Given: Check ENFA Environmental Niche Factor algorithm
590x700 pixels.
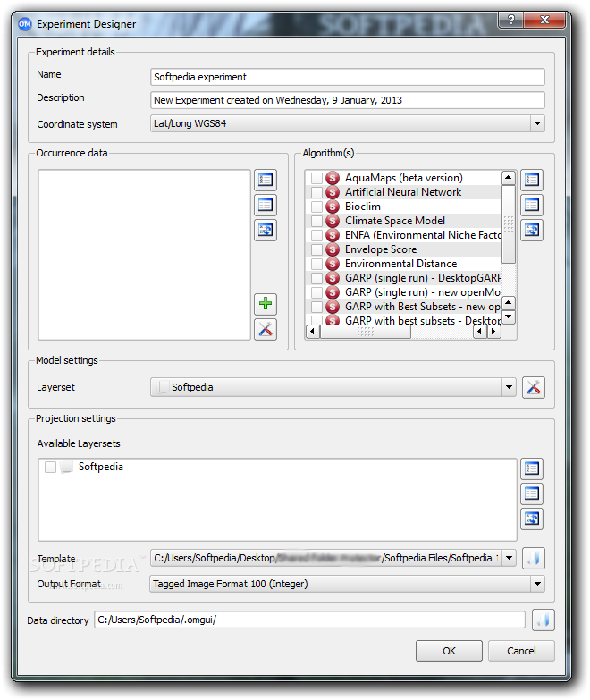Looking at the screenshot, I should pyautogui.click(x=316, y=235).
